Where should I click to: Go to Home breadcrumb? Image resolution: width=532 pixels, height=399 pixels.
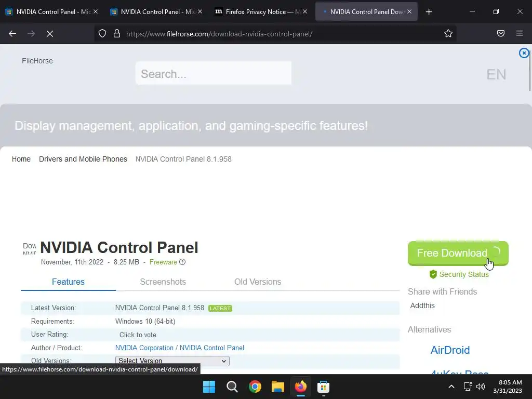tap(21, 159)
